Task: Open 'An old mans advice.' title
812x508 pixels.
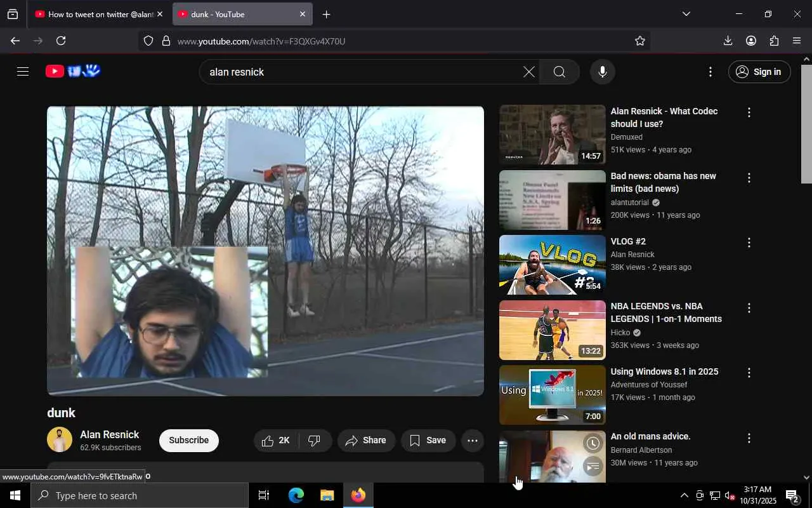Action: (650, 436)
